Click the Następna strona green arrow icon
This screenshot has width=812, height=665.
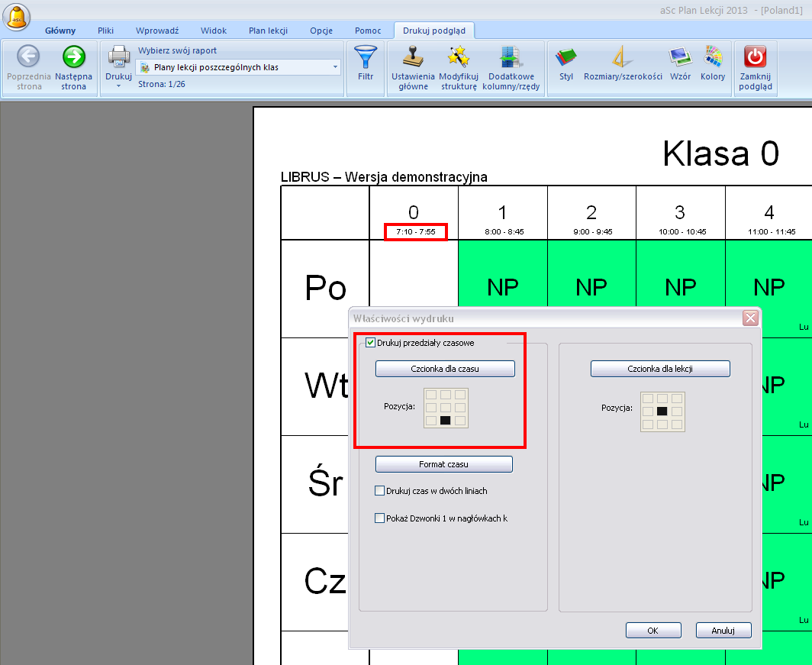click(73, 57)
